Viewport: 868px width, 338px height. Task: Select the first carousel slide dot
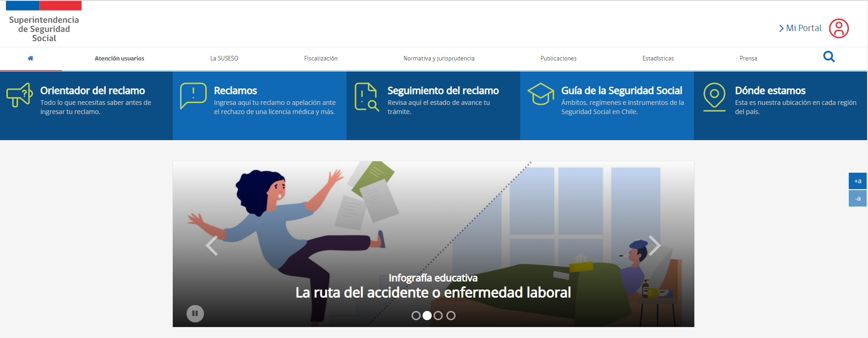coord(416,316)
